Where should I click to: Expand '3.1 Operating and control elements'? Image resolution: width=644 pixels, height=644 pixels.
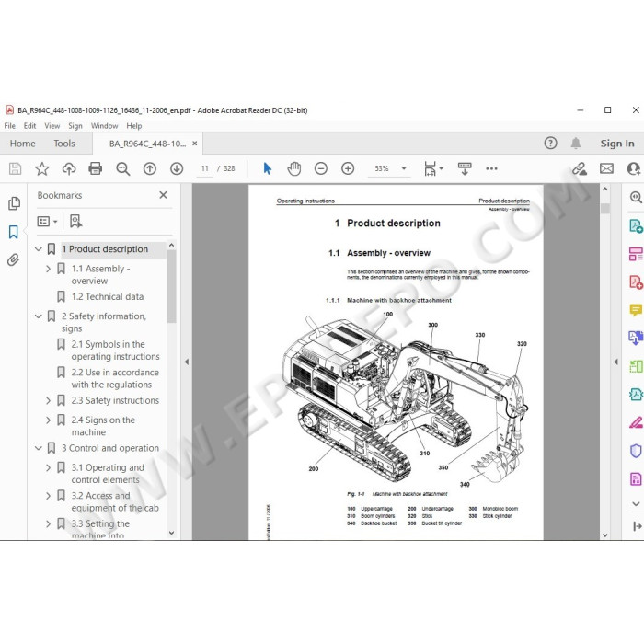point(48,467)
